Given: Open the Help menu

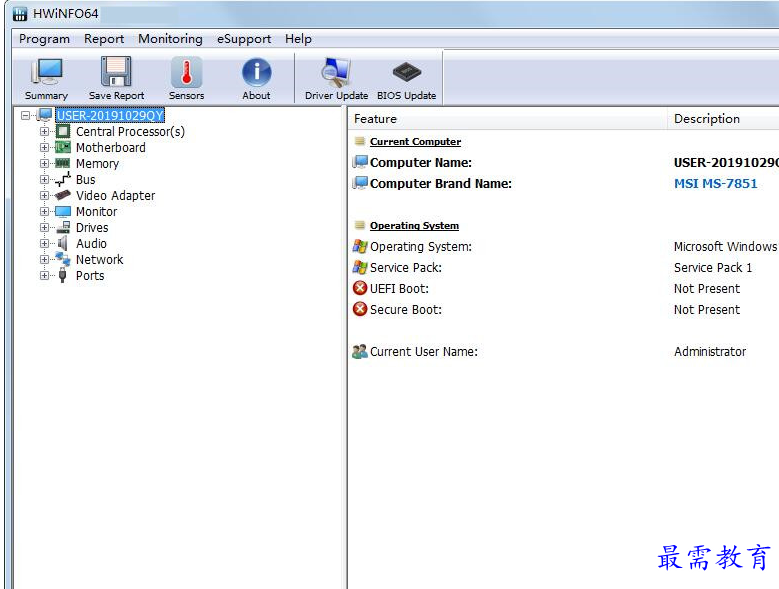Looking at the screenshot, I should coord(298,39).
